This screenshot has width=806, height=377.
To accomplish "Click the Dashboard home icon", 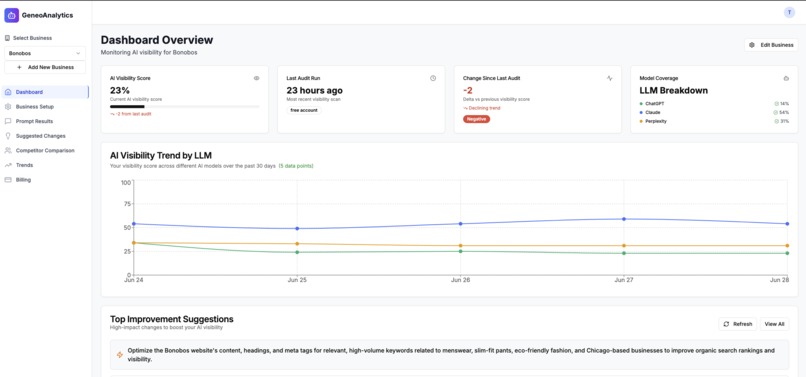I will (x=8, y=92).
